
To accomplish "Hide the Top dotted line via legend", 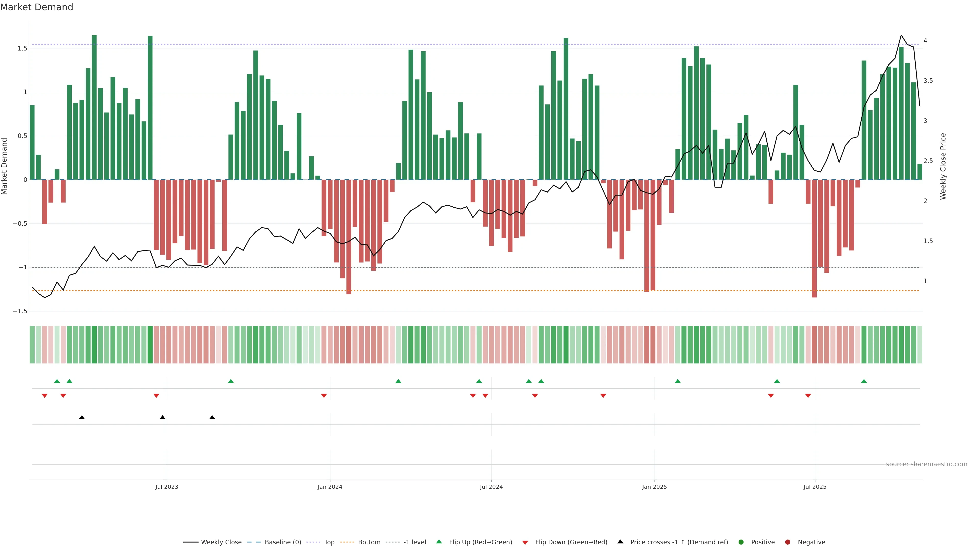I will 329,542.
